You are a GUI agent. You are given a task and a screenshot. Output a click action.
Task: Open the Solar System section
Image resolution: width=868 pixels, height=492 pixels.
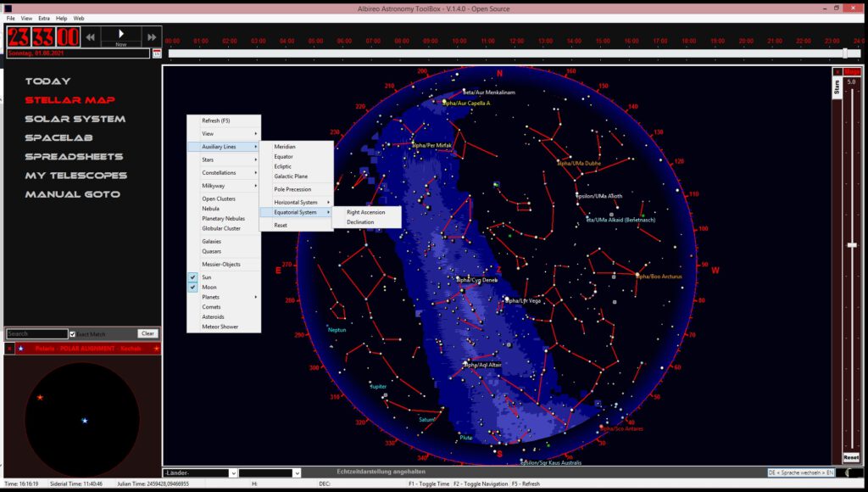pyautogui.click(x=75, y=119)
